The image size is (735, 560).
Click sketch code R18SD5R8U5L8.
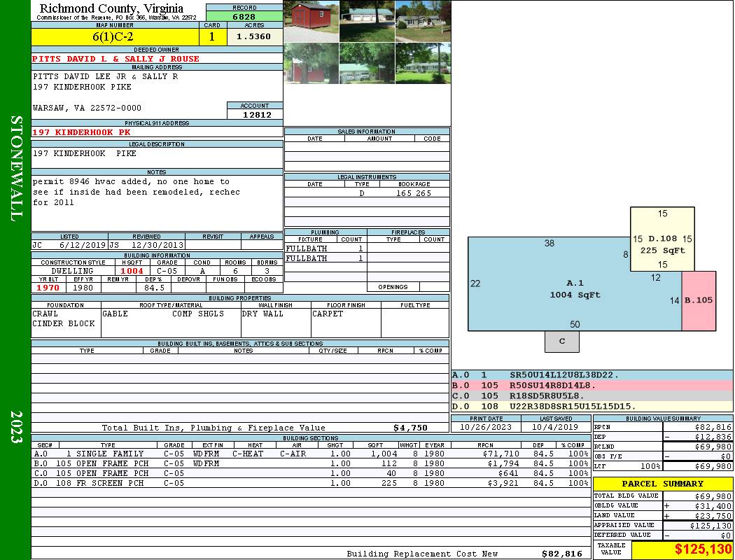(547, 396)
